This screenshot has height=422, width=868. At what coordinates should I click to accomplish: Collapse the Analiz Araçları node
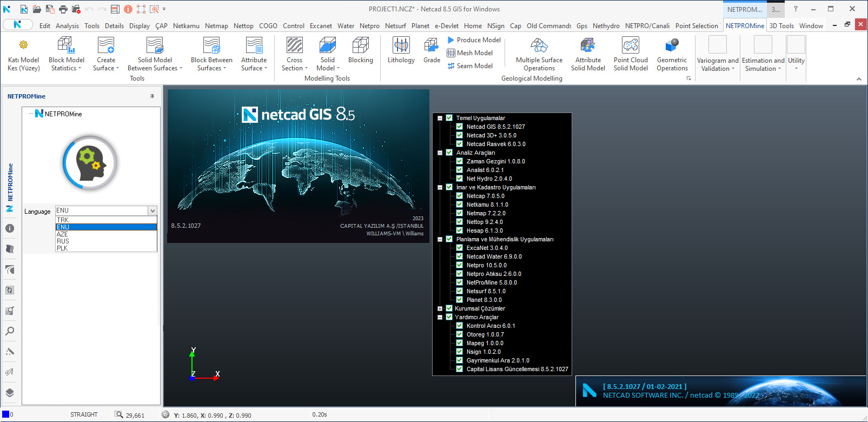[440, 153]
